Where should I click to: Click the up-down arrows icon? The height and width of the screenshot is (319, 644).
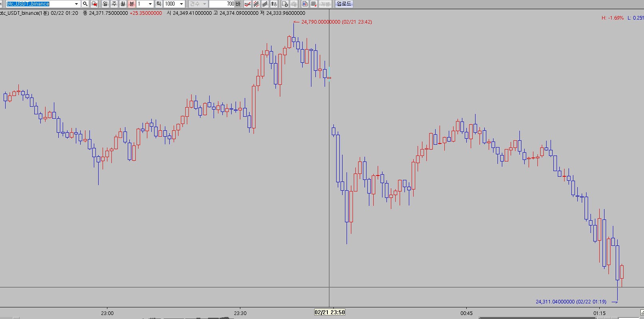[274, 4]
